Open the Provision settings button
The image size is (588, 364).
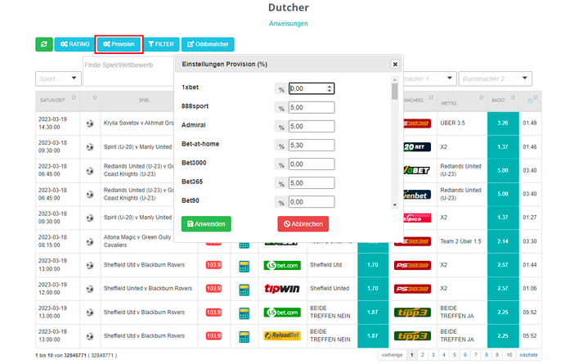point(119,44)
